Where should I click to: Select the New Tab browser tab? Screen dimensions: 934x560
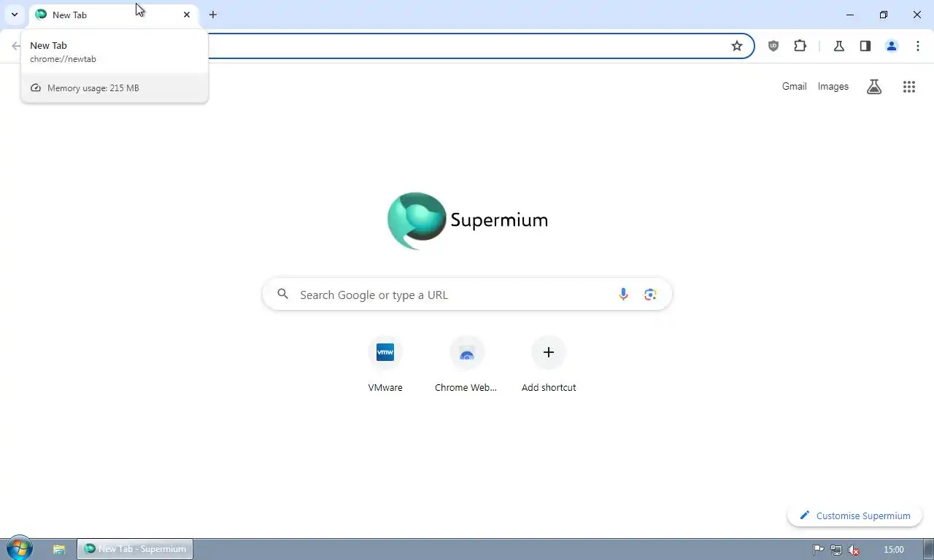coord(113,15)
